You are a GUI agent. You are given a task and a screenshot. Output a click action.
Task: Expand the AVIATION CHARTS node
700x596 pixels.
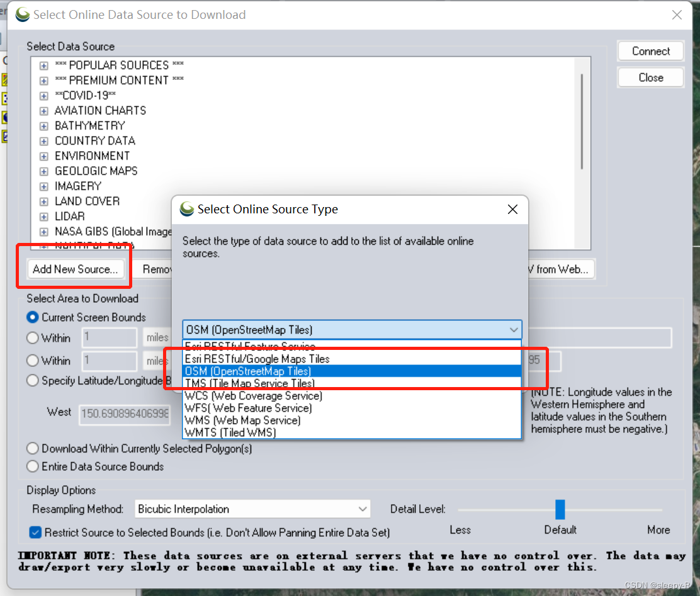(x=44, y=111)
